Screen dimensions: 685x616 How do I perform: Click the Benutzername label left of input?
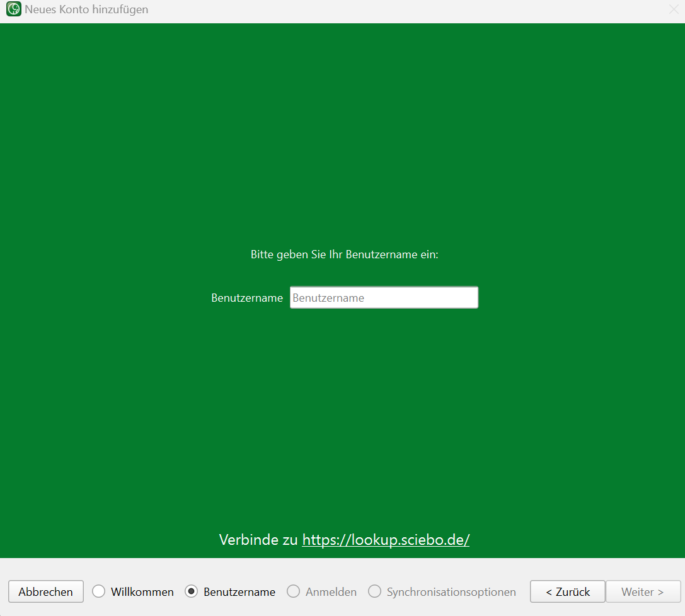[247, 298]
